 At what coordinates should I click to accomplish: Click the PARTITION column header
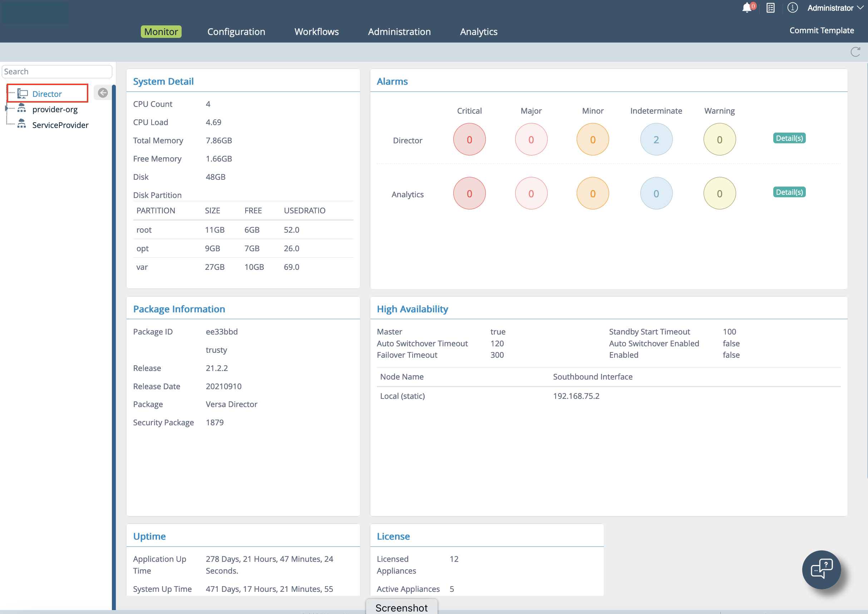(x=156, y=211)
